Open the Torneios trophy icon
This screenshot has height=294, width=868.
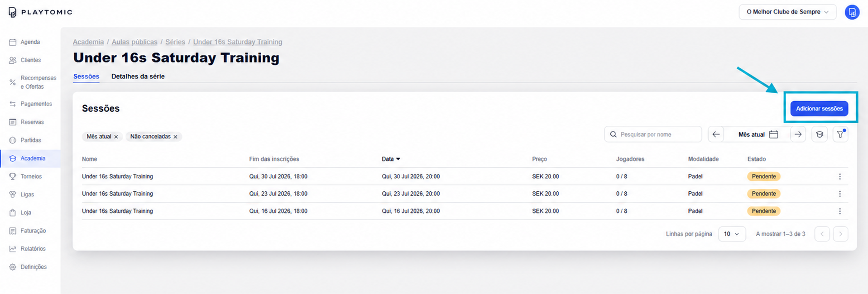13,176
